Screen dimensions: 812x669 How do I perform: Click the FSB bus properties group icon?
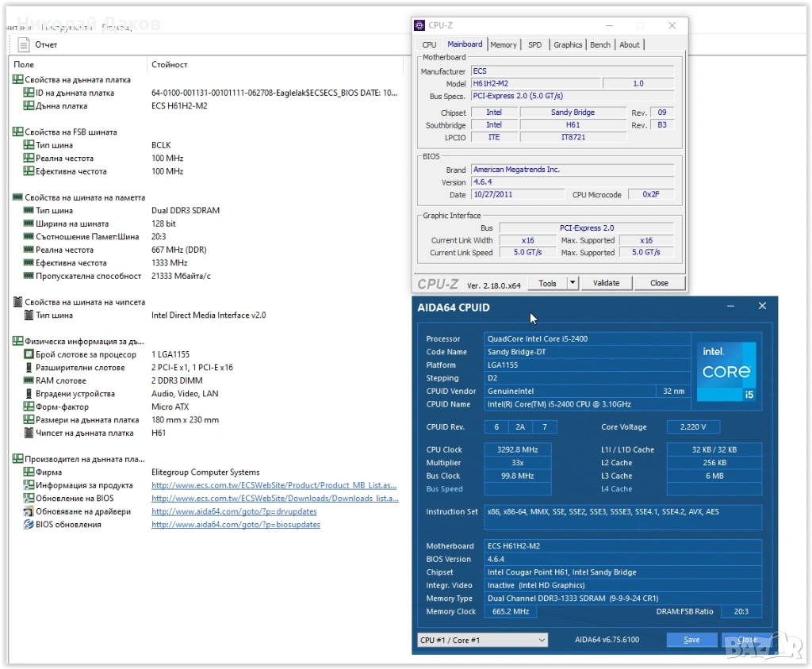click(17, 132)
